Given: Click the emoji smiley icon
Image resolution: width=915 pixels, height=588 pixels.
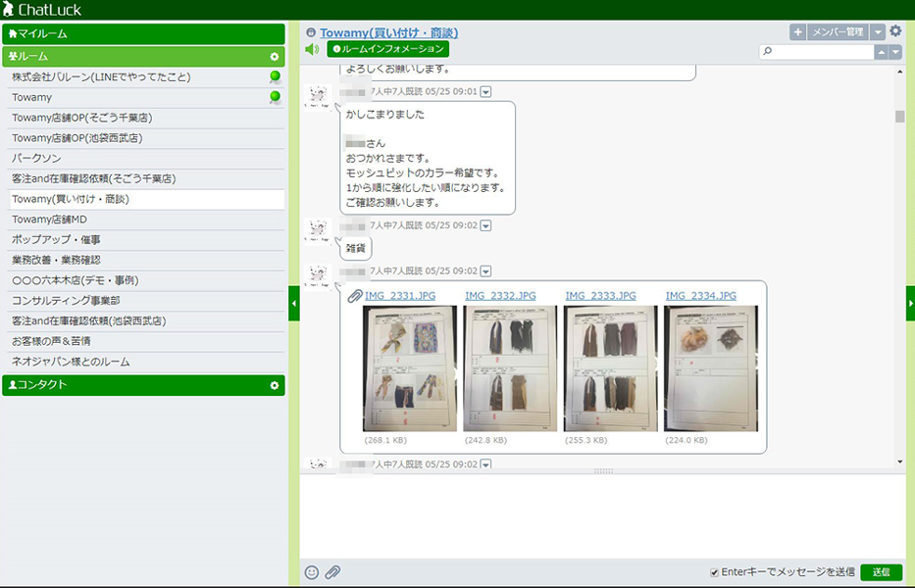Looking at the screenshot, I should 312,572.
